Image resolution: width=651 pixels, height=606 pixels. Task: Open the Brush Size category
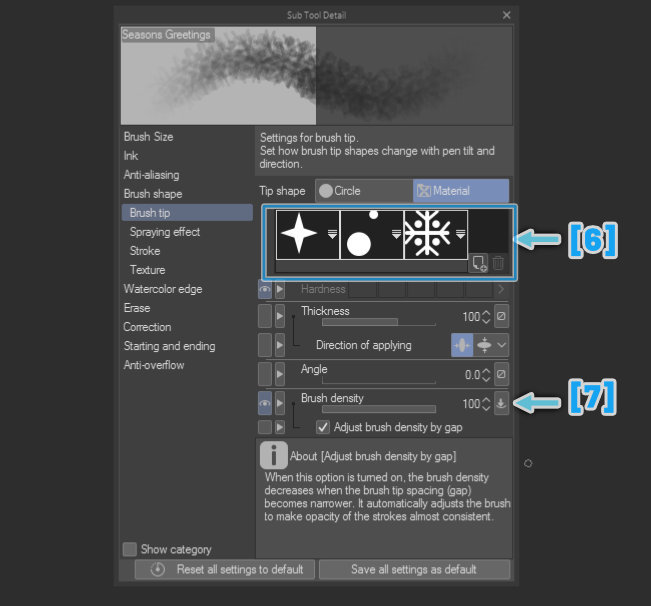point(148,137)
